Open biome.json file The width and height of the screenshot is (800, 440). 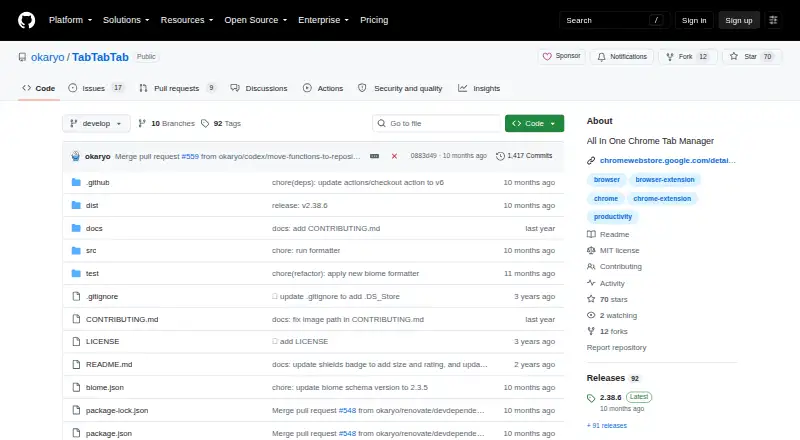[105, 387]
